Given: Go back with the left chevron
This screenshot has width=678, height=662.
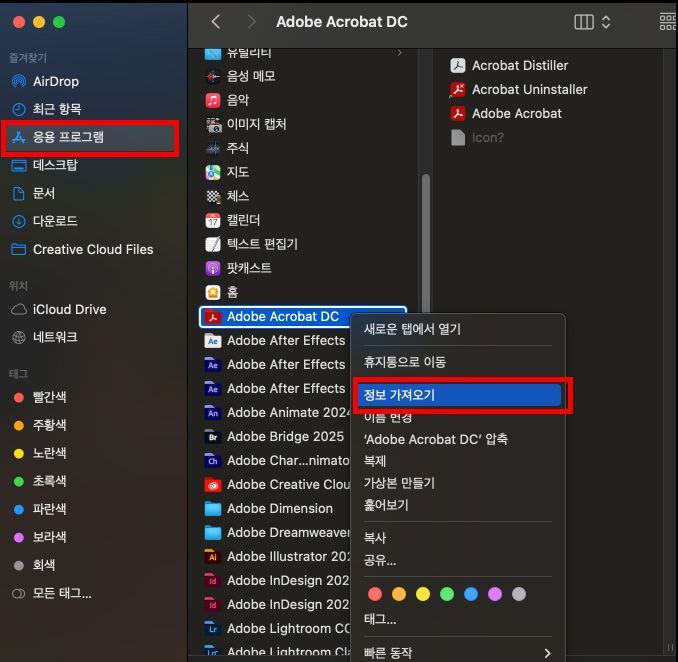Looking at the screenshot, I should coord(216,22).
